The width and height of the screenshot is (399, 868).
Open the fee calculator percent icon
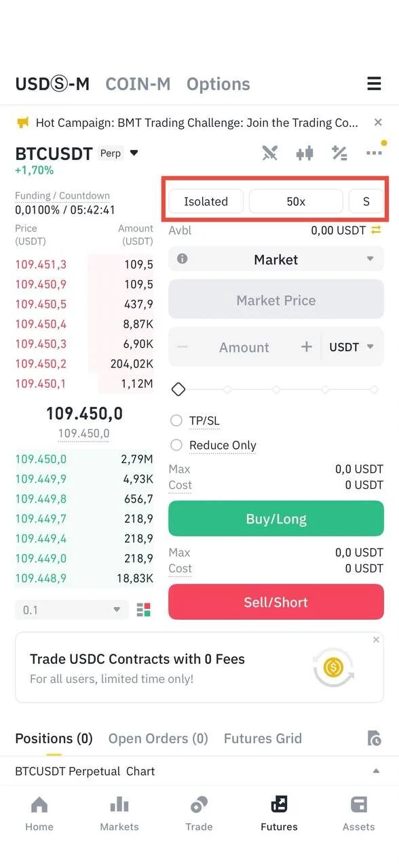[339, 153]
